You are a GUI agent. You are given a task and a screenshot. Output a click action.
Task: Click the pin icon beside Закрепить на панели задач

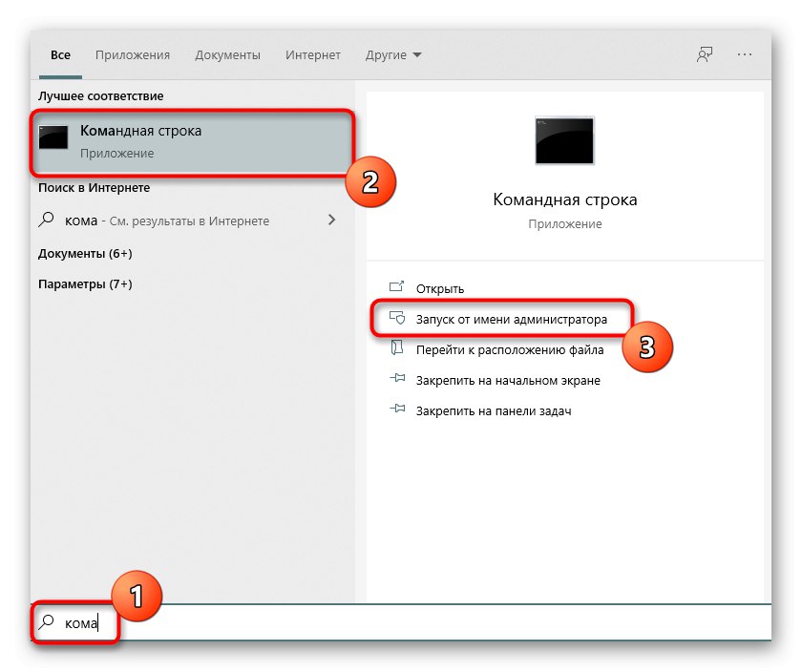397,409
